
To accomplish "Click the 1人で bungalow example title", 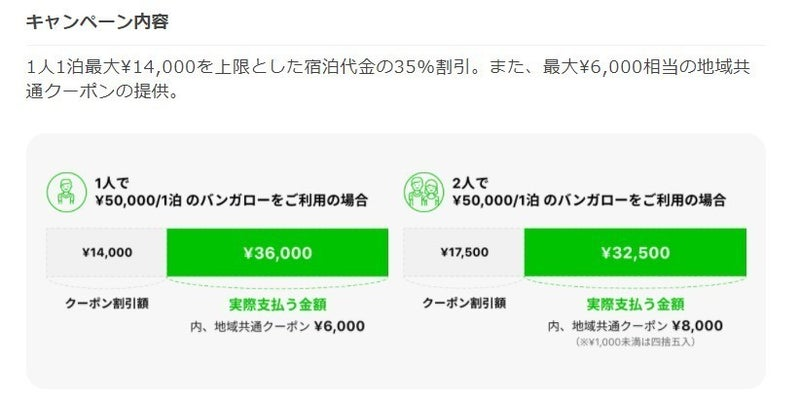I will point(109,182).
